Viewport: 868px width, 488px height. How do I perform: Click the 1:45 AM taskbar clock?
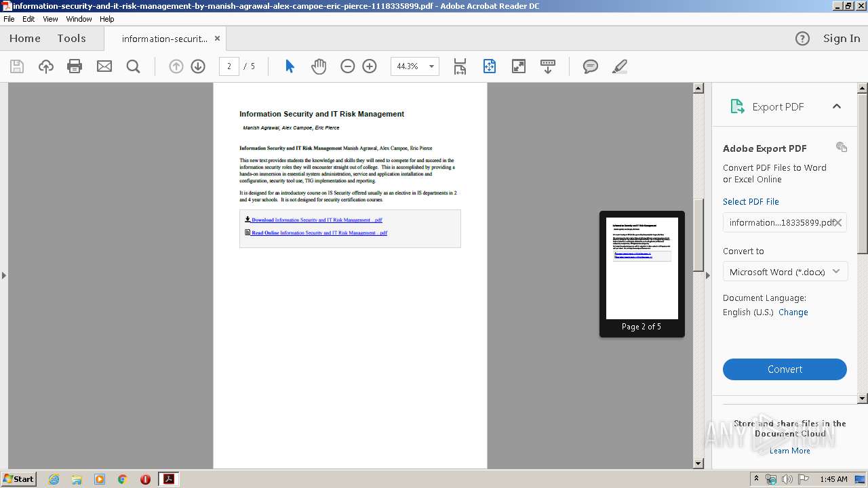point(833,479)
